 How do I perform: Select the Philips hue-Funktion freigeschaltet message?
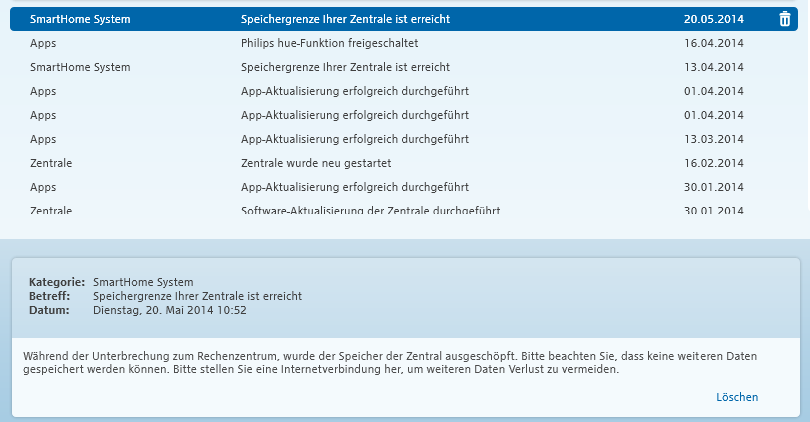coord(403,43)
